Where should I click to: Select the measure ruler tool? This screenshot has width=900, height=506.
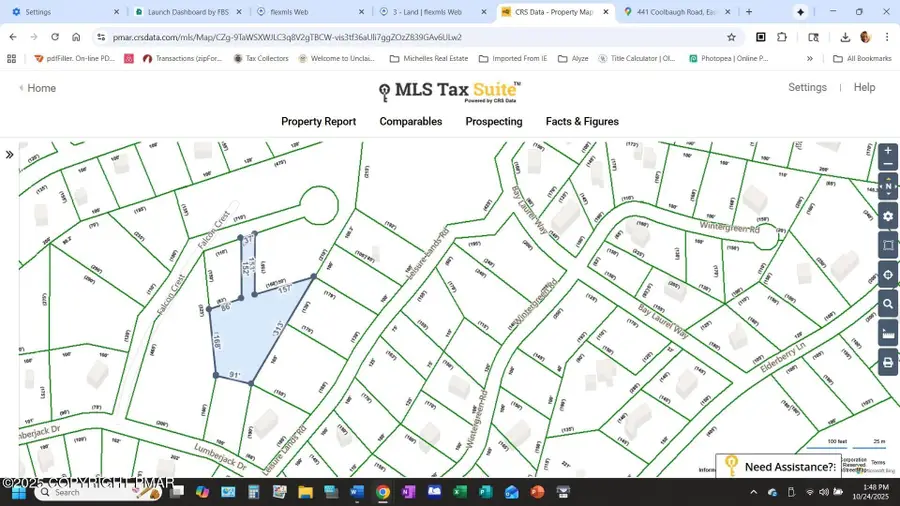click(x=887, y=334)
